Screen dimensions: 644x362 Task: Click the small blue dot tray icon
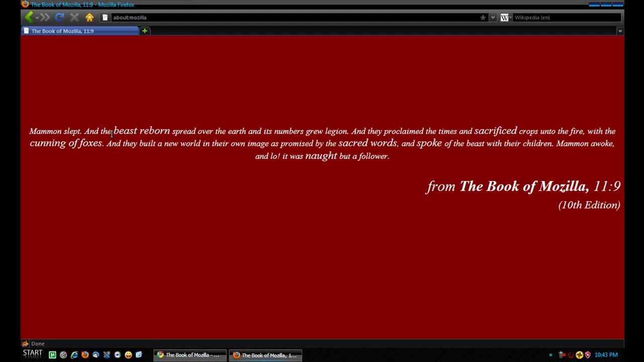pos(551,355)
